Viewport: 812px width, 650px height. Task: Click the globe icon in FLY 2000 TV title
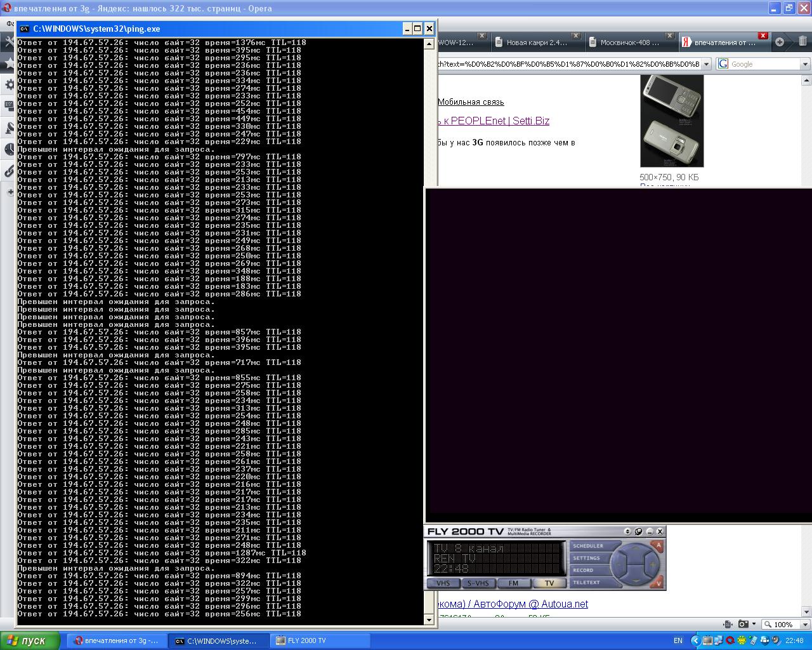tap(639, 531)
